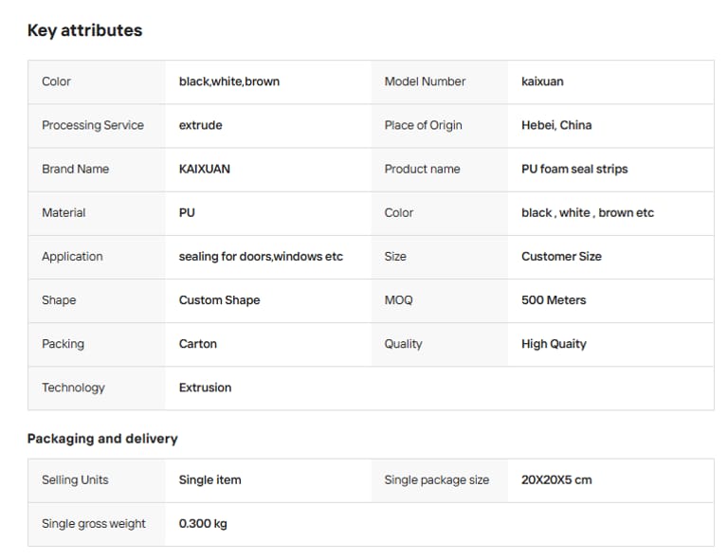Click the 500 Meters MOQ value
The image size is (728, 560).
pyautogui.click(x=554, y=299)
